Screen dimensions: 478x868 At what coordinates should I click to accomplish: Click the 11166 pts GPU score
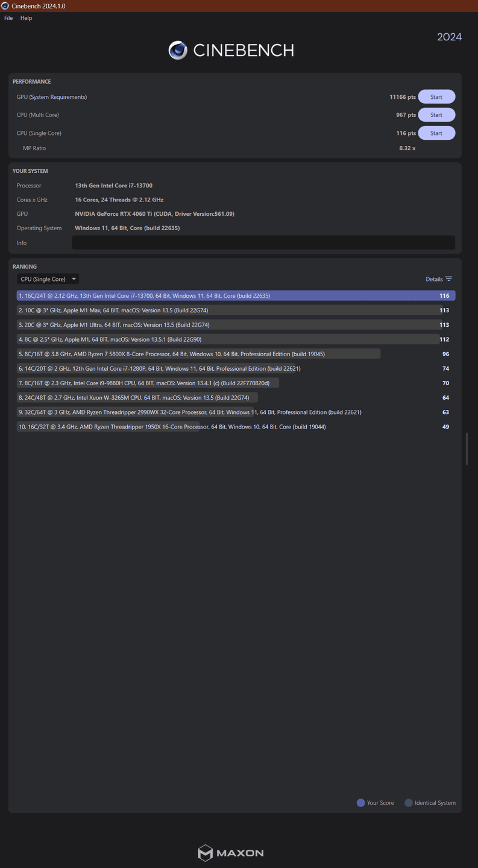403,97
